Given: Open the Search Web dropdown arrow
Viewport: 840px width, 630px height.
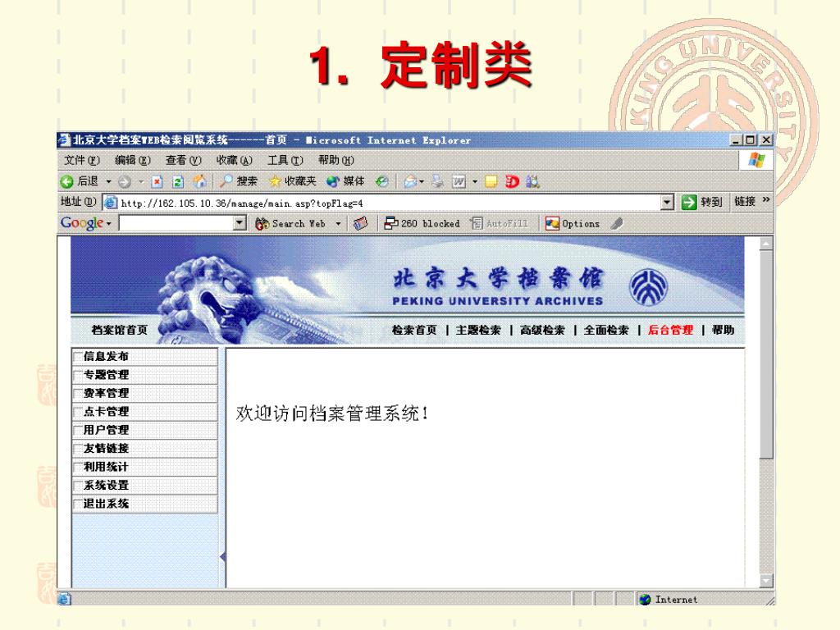Looking at the screenshot, I should pyautogui.click(x=338, y=223).
